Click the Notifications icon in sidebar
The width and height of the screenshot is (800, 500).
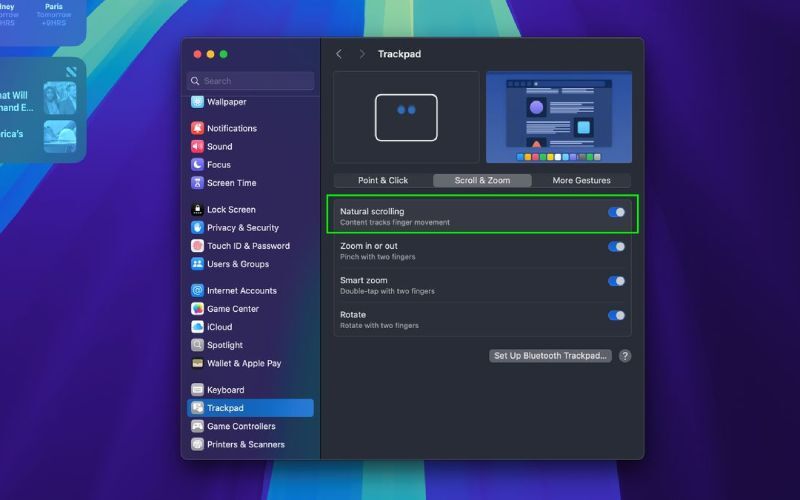click(x=198, y=128)
